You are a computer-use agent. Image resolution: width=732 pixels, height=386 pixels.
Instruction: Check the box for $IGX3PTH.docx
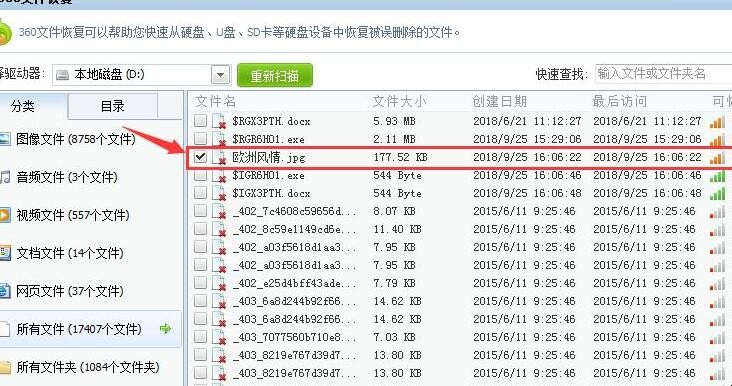click(x=200, y=192)
